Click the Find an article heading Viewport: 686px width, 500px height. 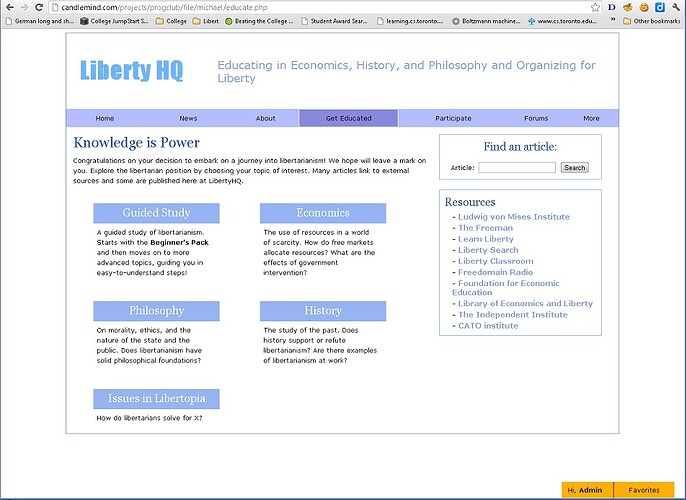tap(520, 147)
